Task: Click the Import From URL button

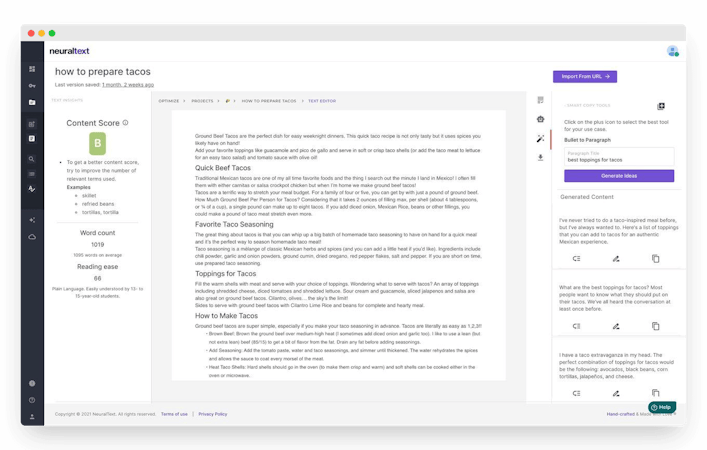Action: click(585, 77)
